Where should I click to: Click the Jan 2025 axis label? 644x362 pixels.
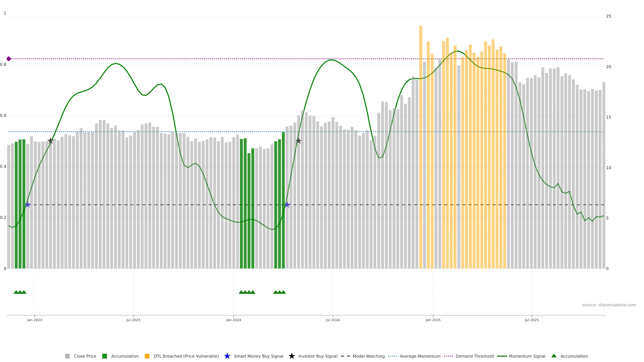click(x=433, y=320)
